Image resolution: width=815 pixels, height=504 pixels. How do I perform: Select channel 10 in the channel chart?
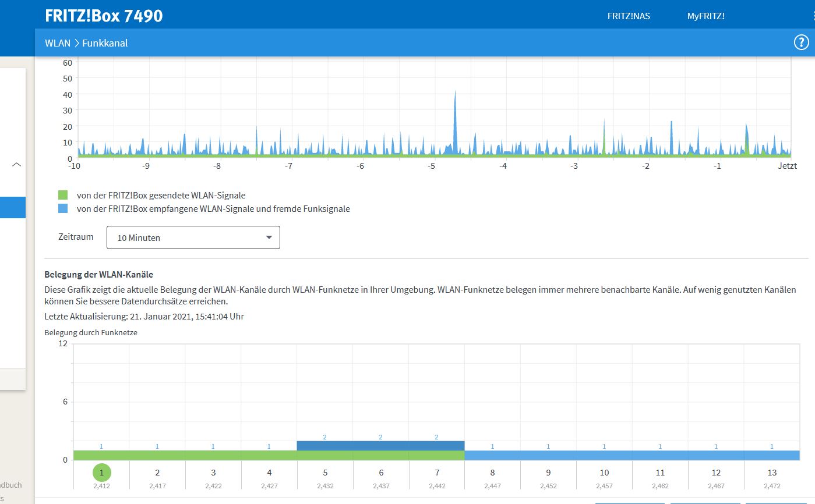point(604,473)
